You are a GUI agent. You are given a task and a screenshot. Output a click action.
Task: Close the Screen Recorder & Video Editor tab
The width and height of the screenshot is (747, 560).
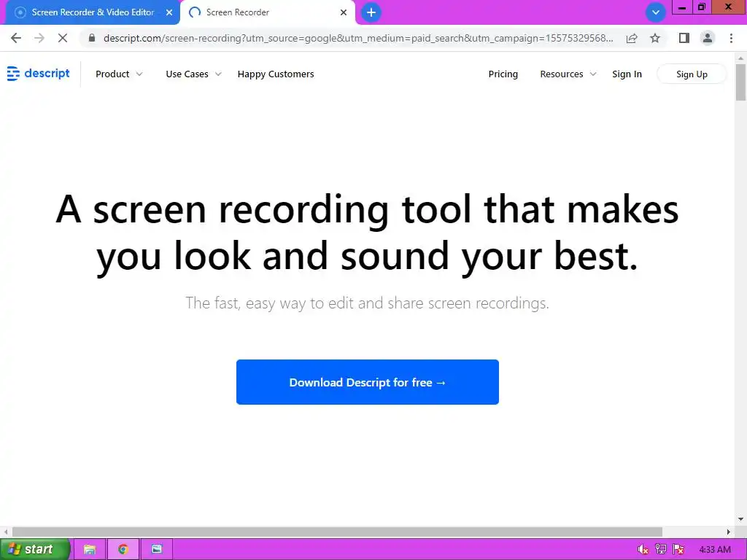coord(169,13)
